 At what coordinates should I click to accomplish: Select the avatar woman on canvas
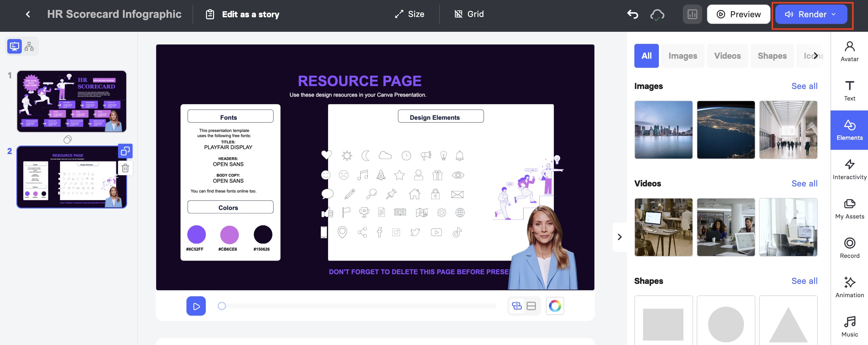pyautogui.click(x=544, y=248)
